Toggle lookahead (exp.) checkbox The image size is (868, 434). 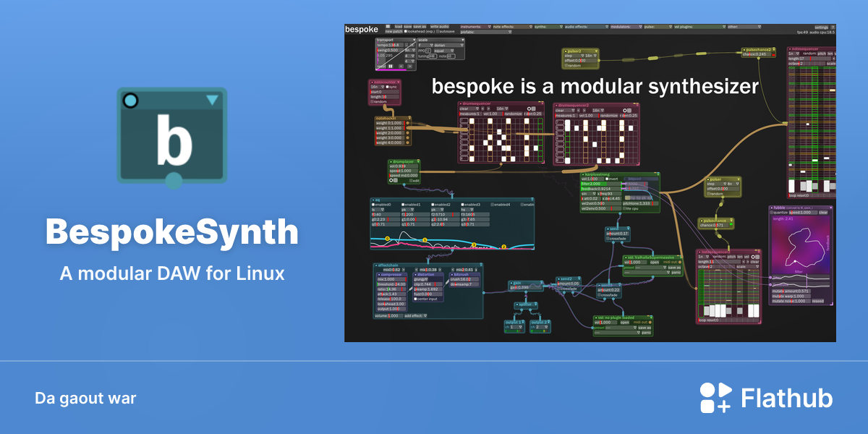click(405, 31)
